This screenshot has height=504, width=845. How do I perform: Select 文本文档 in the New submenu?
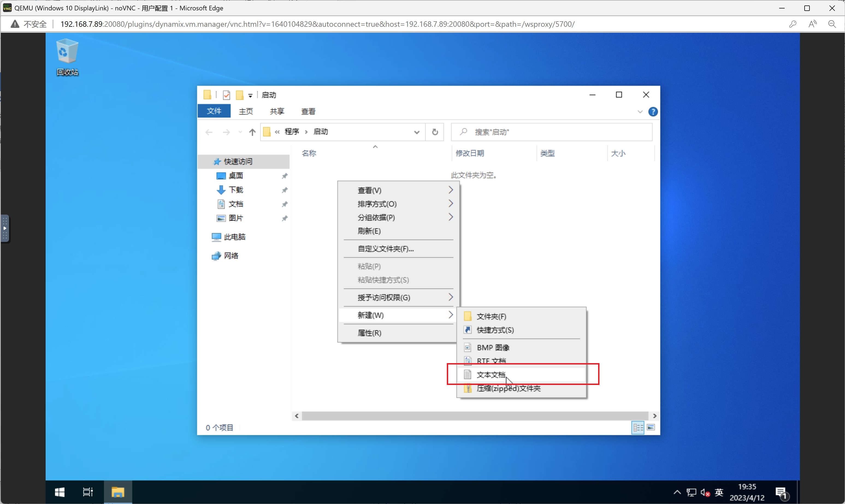[491, 375]
